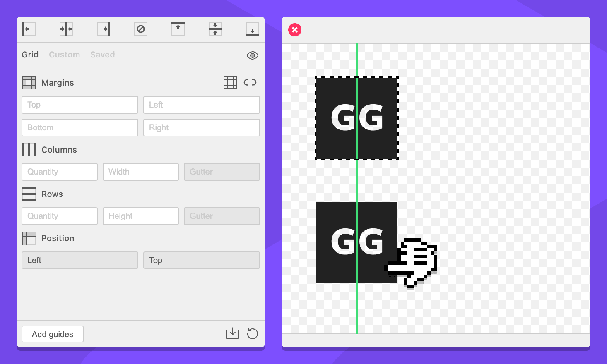Clear all guides with the circle-slash icon
Viewport: 607px width, 364px height.
tap(141, 29)
